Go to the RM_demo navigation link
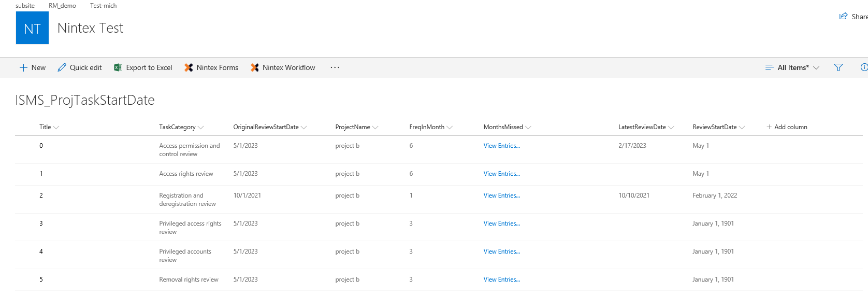Screen dimensions: 868x293 pos(62,6)
